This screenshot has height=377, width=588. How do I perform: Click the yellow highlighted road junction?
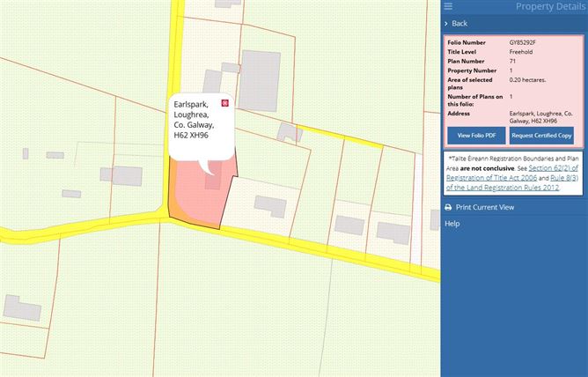[x=164, y=216]
